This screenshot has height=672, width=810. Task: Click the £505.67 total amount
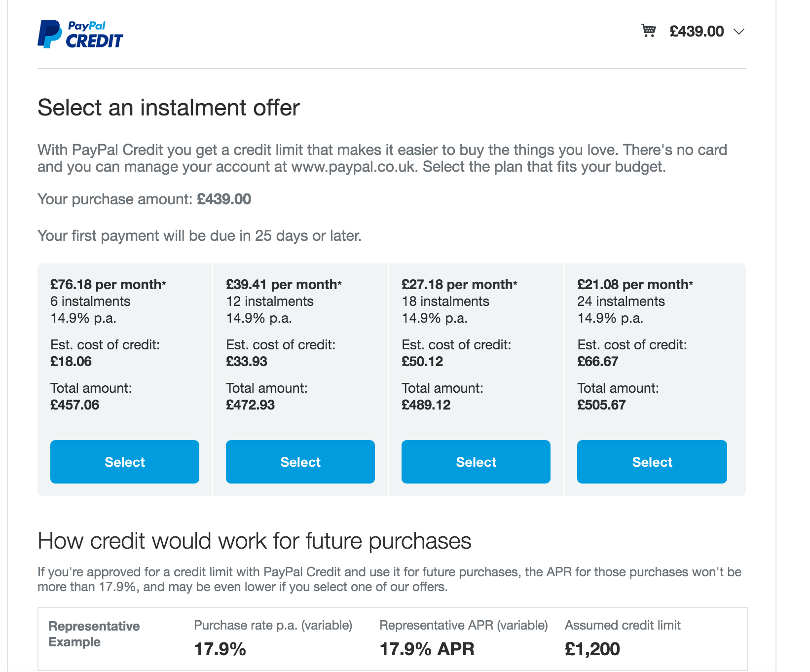pyautogui.click(x=601, y=405)
